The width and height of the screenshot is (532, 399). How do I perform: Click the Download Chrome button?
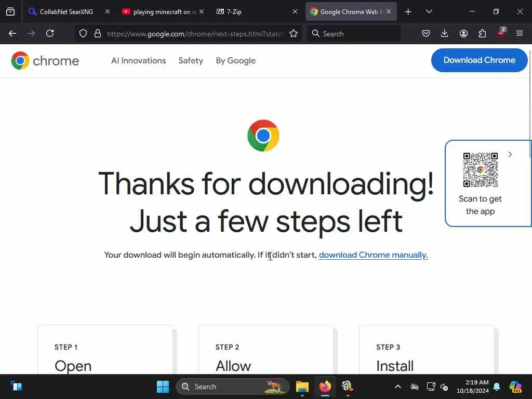(x=479, y=60)
